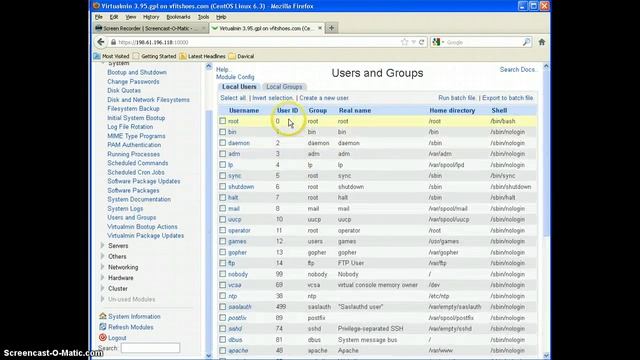Open the Edit menu
Viewport: 640px width, 360px height.
coord(114,17)
